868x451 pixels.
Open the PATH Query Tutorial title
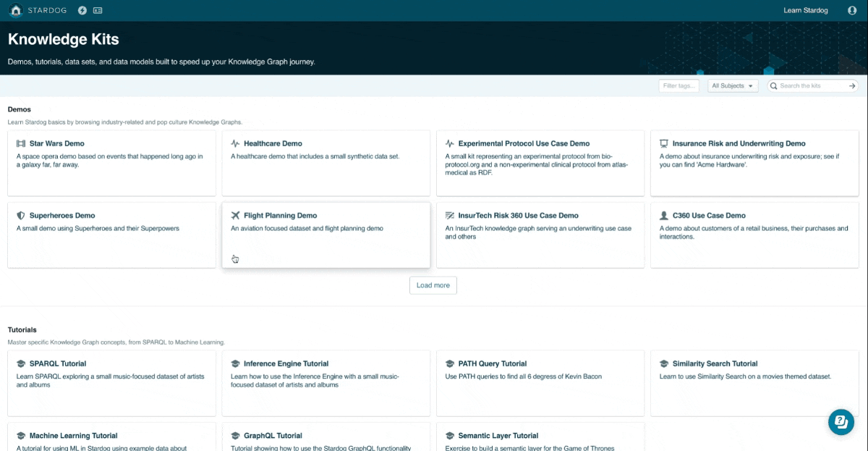pos(493,363)
